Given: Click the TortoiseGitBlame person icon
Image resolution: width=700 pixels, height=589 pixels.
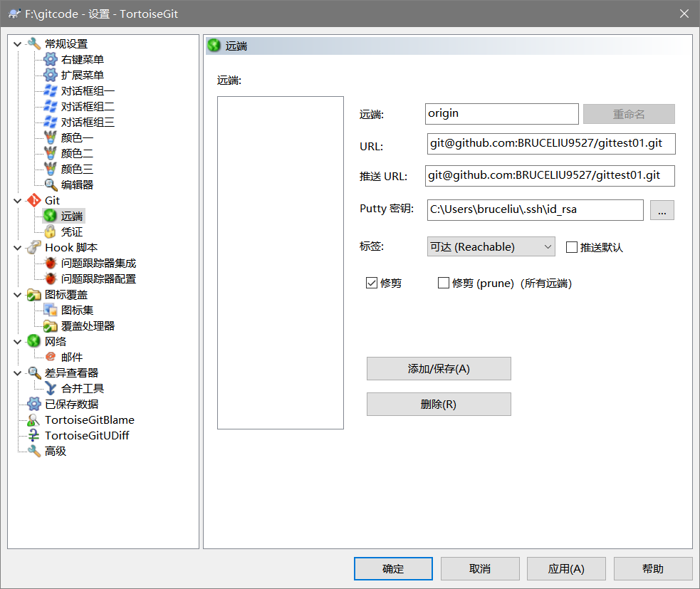Looking at the screenshot, I should 34,419.
